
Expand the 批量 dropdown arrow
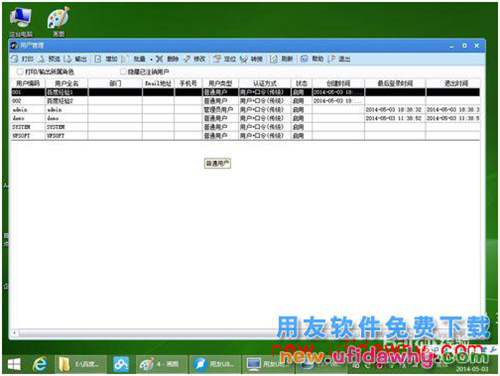pyautogui.click(x=151, y=59)
